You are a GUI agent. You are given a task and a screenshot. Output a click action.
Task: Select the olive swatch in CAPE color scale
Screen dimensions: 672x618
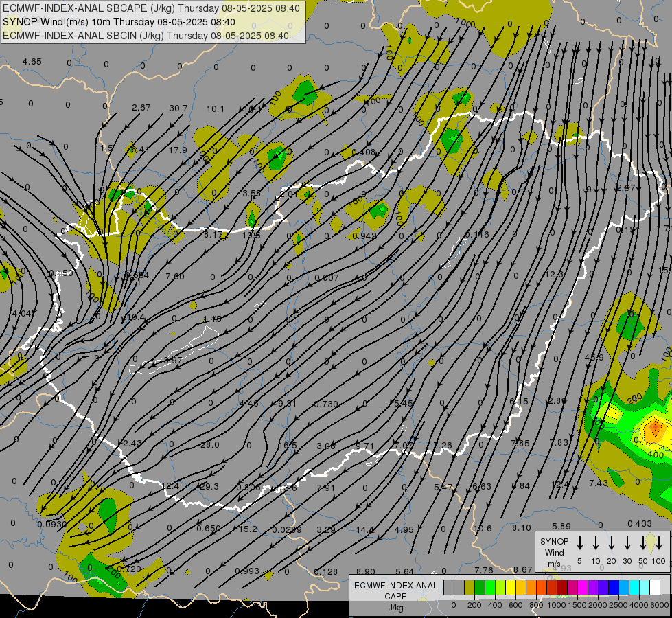pos(470,588)
